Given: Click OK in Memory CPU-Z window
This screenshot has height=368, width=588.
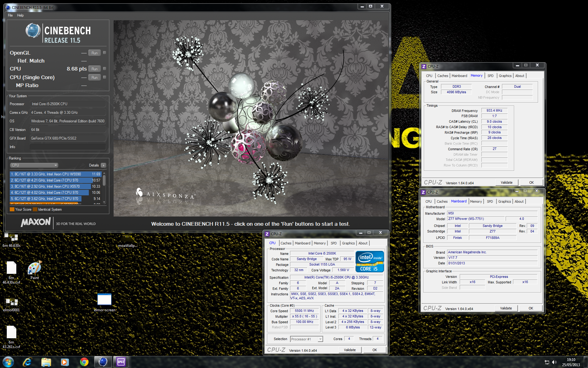Looking at the screenshot, I should 531,182.
